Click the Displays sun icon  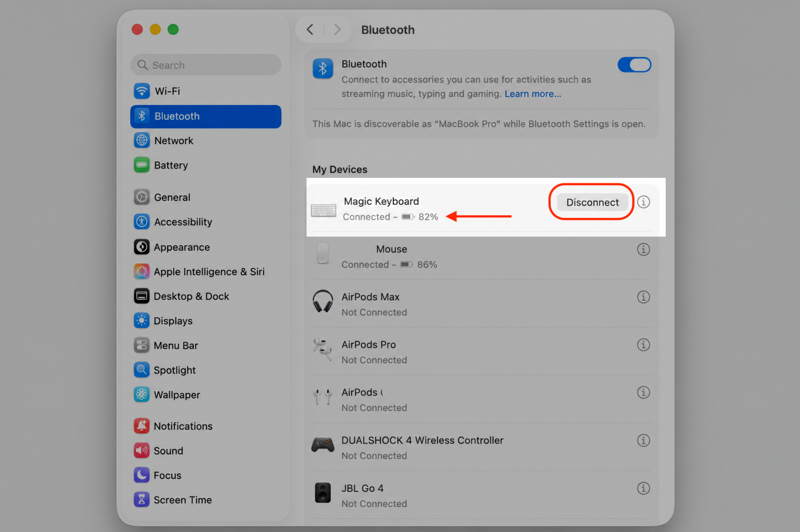142,321
